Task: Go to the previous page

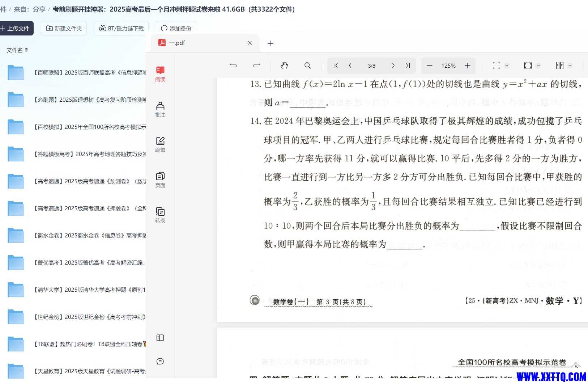Action: [x=350, y=66]
